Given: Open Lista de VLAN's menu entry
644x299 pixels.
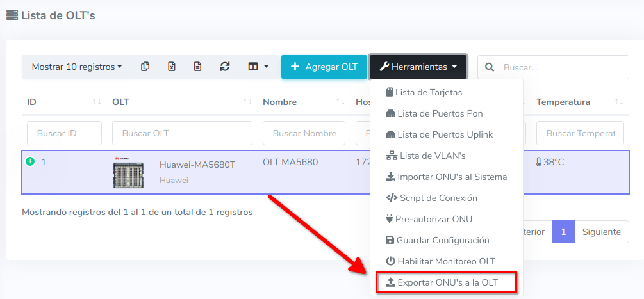Looking at the screenshot, I should click(x=432, y=156).
